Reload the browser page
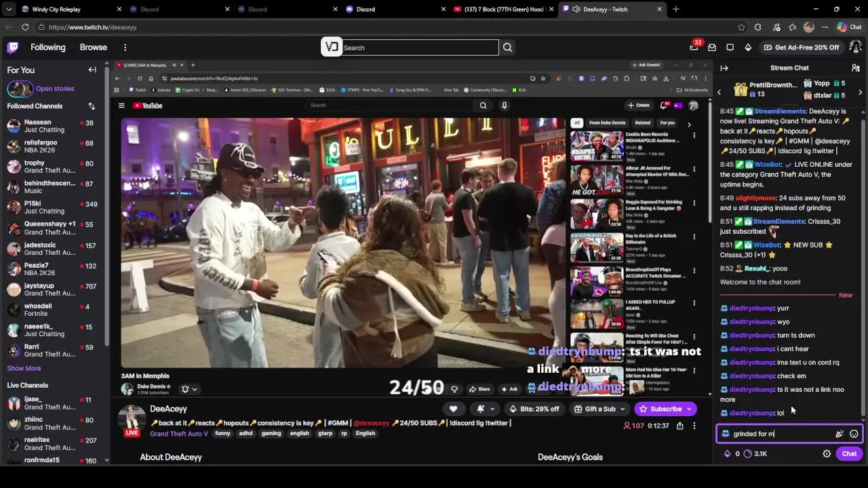Screen dimensions: 868x488 pyautogui.click(x=25, y=27)
